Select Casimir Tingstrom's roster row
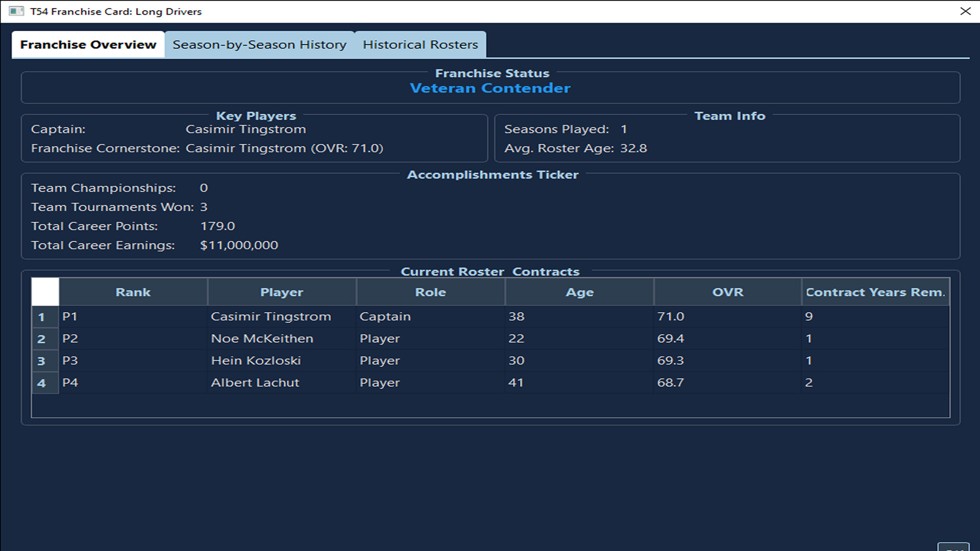Screen dimensions: 980x551 point(271,316)
